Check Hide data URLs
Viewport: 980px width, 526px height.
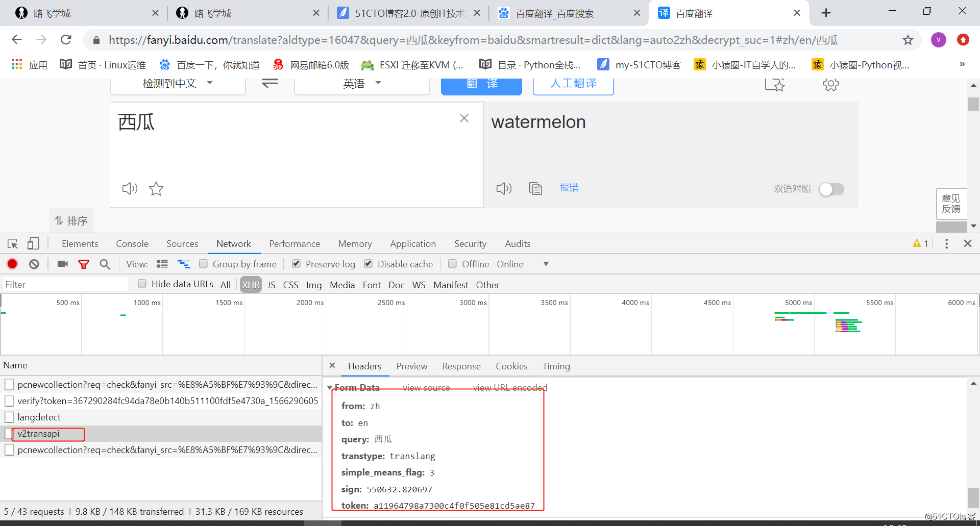click(142, 284)
